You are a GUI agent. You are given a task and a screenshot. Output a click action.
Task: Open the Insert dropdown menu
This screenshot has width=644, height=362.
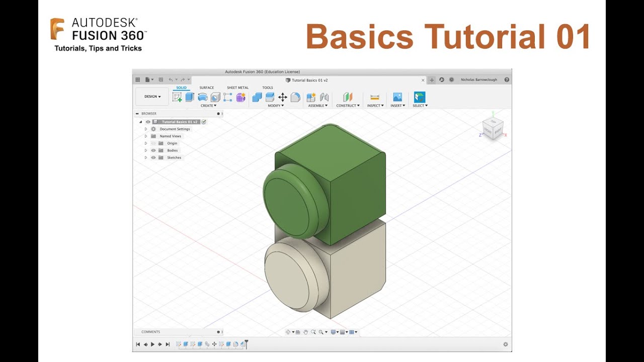397,106
